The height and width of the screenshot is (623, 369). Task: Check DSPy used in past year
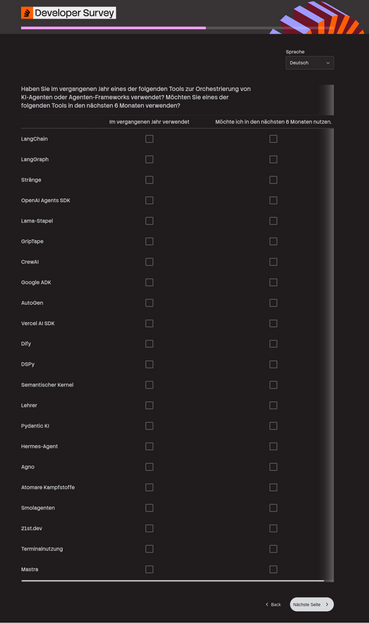tap(149, 364)
